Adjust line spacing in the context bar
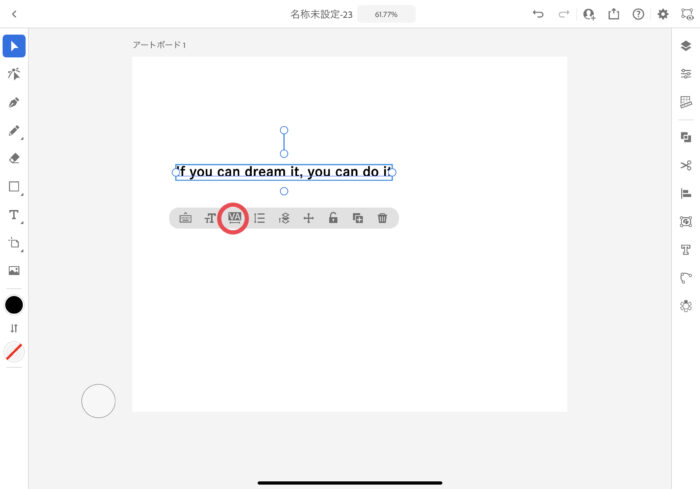The image size is (700, 489). [259, 218]
